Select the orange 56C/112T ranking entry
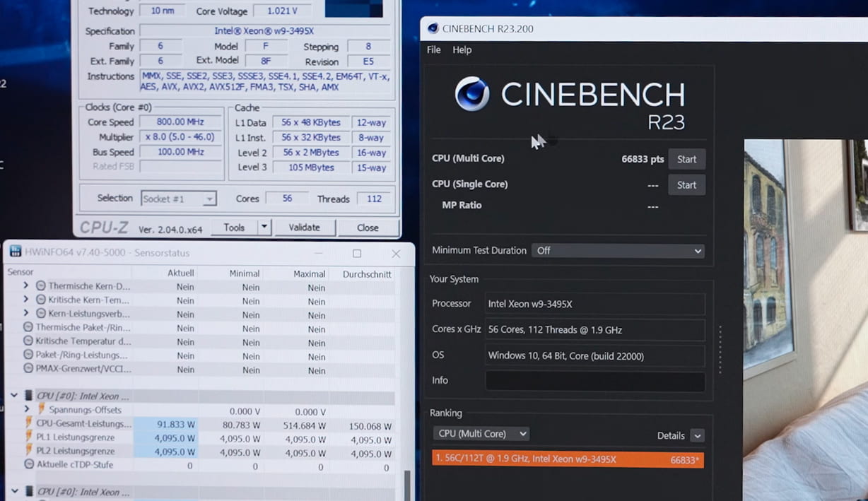This screenshot has width=868, height=501. click(x=568, y=459)
